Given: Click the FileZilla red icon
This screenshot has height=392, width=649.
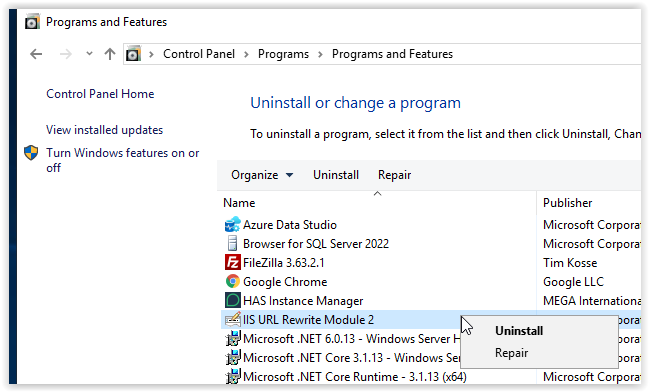Looking at the screenshot, I should tap(233, 262).
